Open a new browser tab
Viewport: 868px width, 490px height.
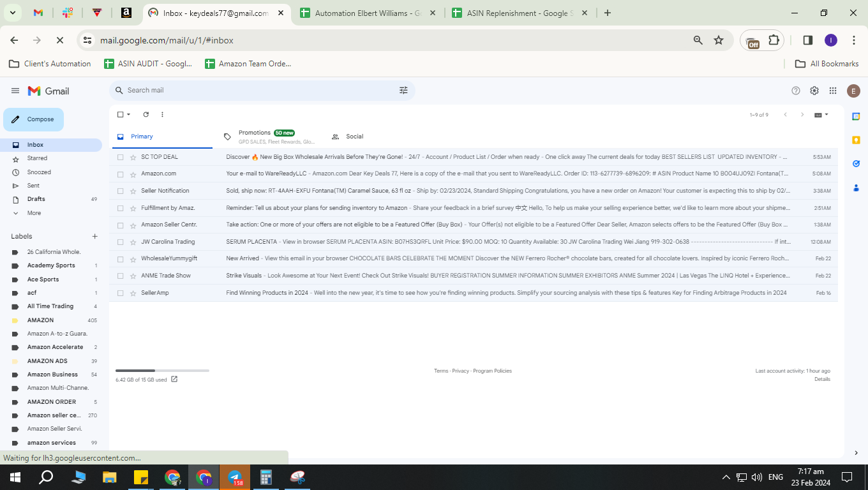tap(608, 13)
